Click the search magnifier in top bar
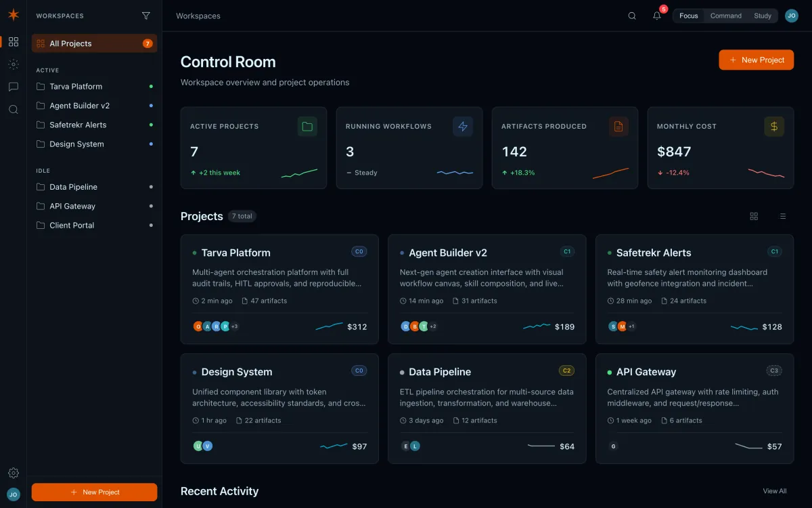This screenshot has width=812, height=508. click(632, 16)
